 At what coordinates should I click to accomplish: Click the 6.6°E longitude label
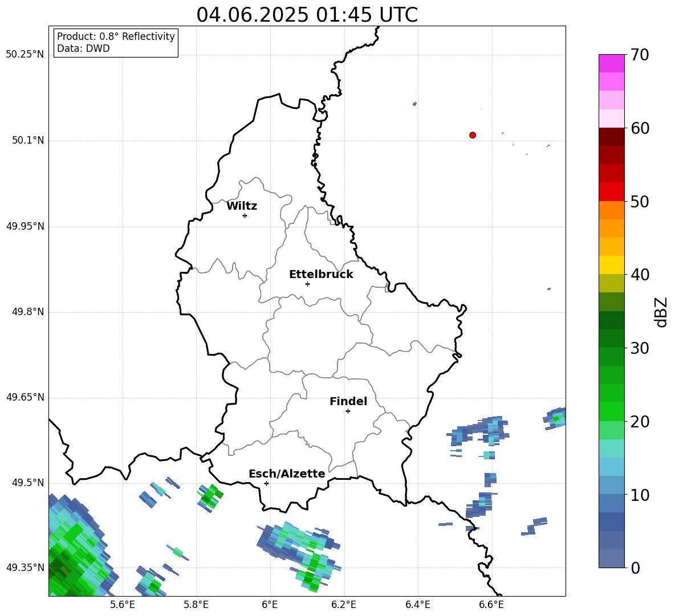point(491,605)
